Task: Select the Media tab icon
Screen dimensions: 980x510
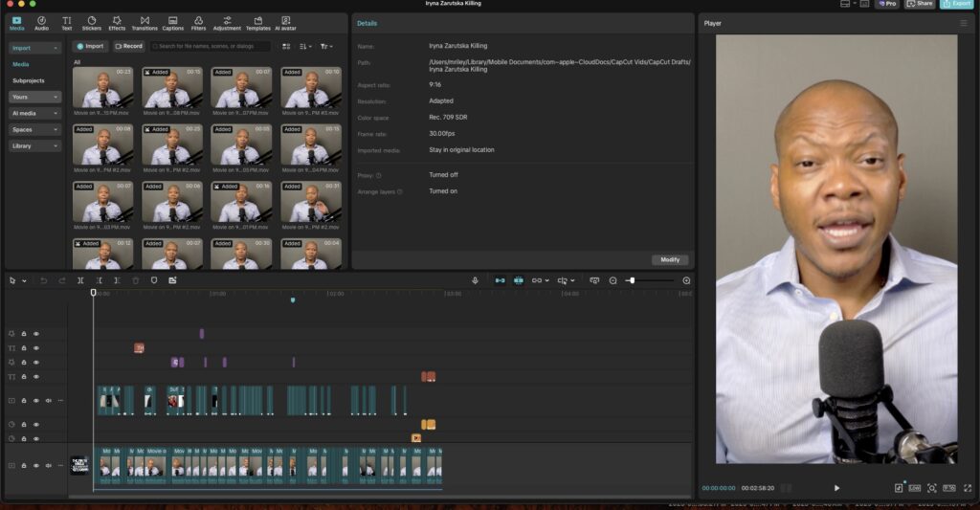Action: tap(17, 23)
